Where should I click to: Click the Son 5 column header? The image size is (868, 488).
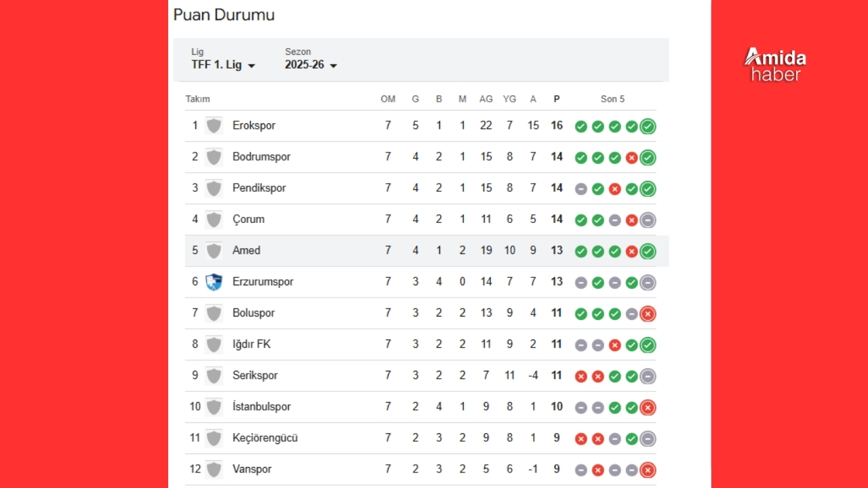[612, 99]
